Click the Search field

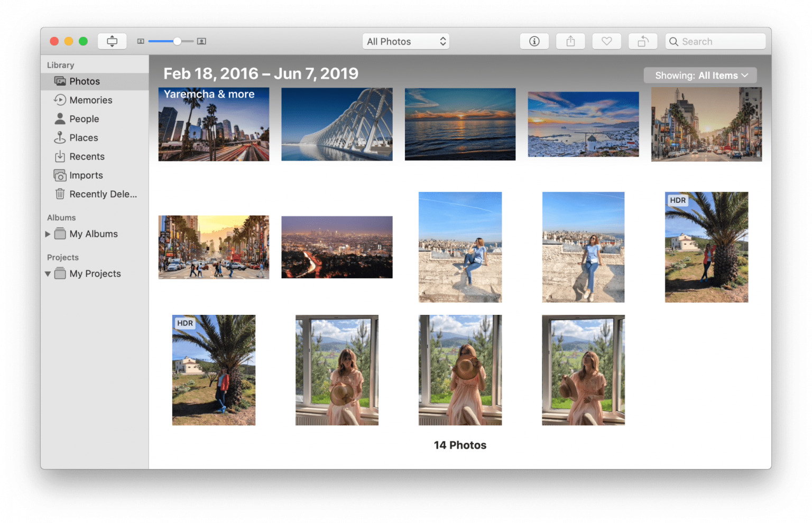click(715, 41)
